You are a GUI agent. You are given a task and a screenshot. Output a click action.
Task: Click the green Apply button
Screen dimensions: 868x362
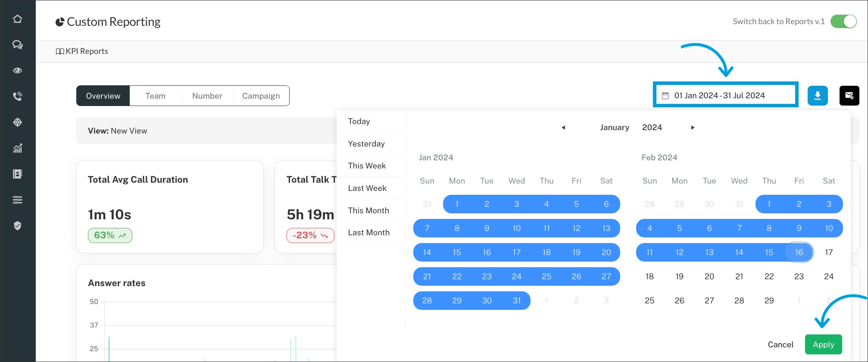point(823,344)
